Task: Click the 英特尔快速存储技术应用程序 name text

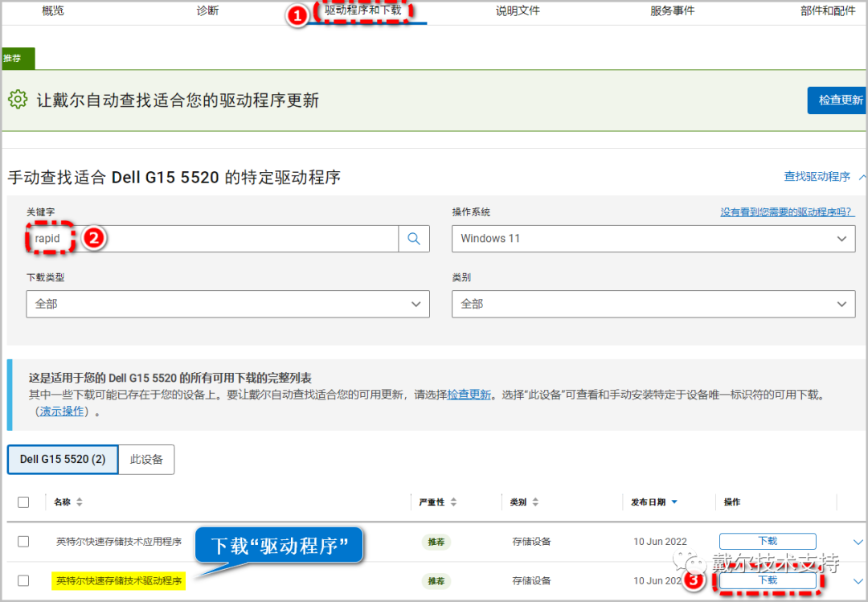Action: tap(119, 542)
